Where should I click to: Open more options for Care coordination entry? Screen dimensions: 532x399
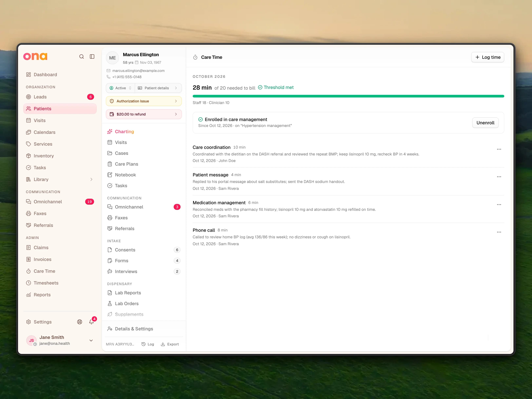click(499, 149)
